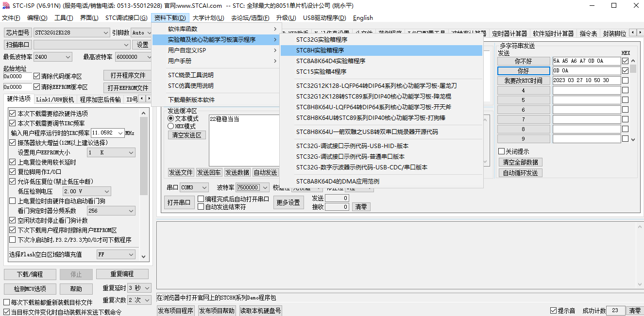This screenshot has width=644, height=316.
Task: Select STC15实验箱4程序 from submenu
Action: [x=381, y=72]
